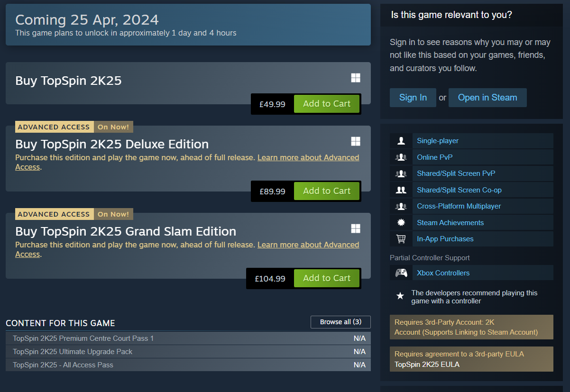Add the Deluxe Edition to cart
This screenshot has height=392, width=570.
point(327,191)
